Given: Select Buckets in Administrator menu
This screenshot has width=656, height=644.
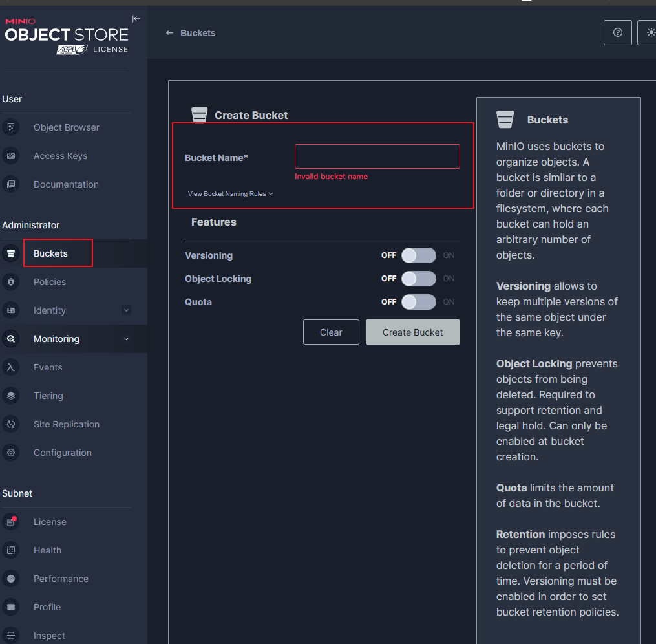Looking at the screenshot, I should (x=50, y=253).
